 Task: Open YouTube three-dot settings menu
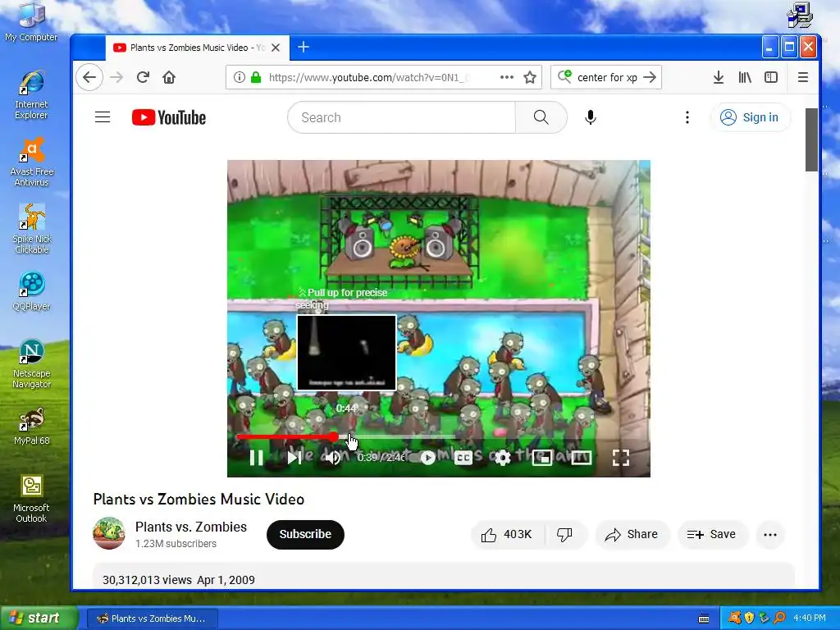tap(687, 117)
